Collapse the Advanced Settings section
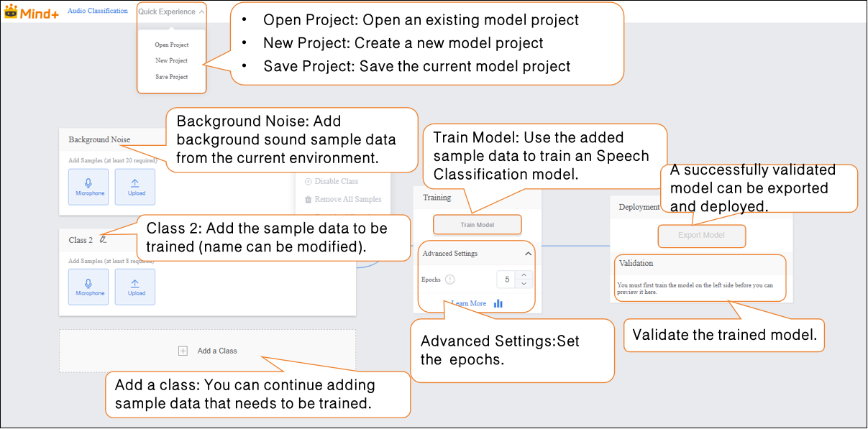 click(x=528, y=254)
